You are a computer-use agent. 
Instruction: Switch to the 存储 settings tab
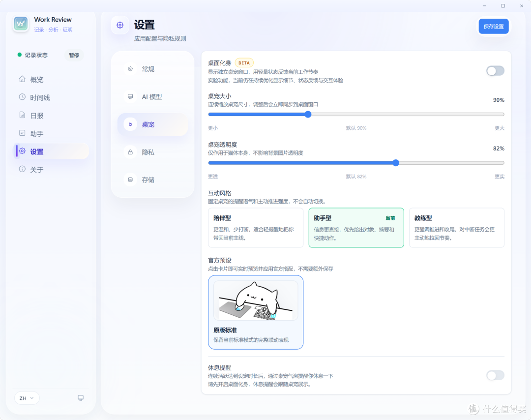click(x=152, y=180)
